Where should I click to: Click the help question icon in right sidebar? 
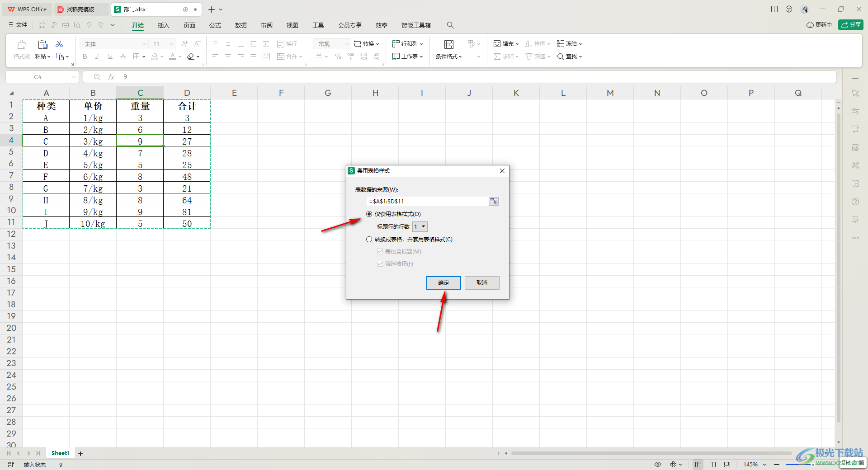855,202
